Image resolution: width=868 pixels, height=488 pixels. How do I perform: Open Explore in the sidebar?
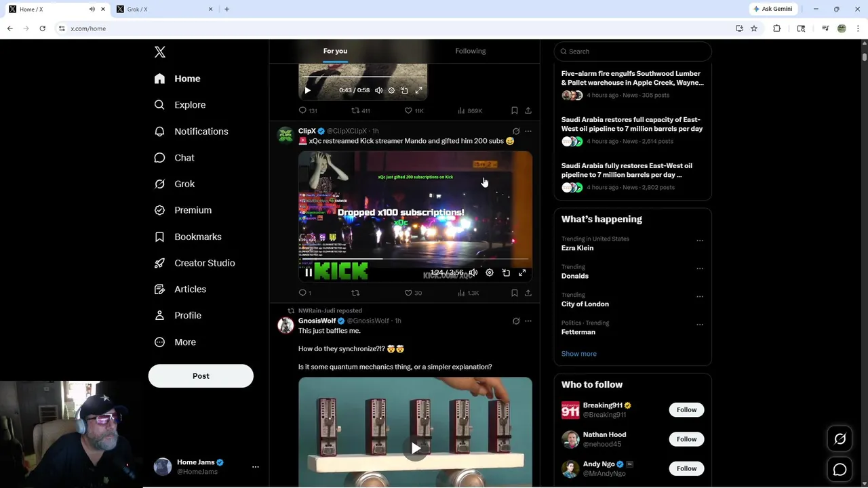(180, 105)
